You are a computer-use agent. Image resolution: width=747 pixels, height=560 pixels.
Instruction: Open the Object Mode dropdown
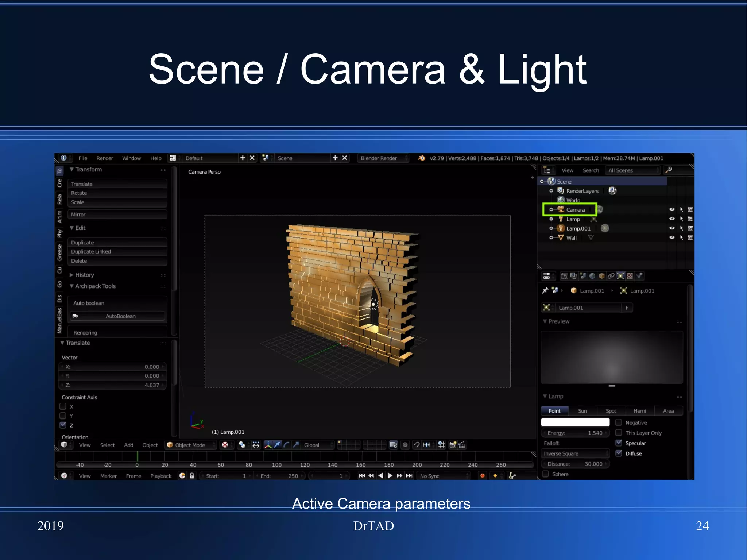click(190, 445)
